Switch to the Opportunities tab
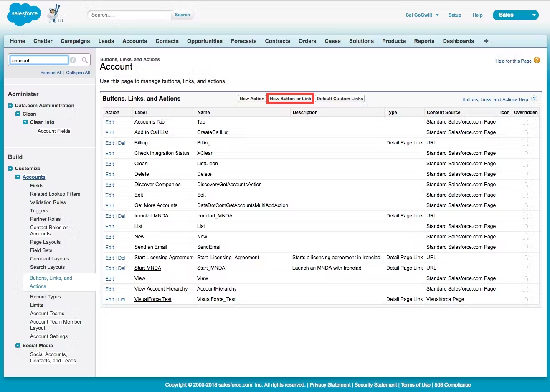This screenshot has height=392, width=550. coord(205,41)
